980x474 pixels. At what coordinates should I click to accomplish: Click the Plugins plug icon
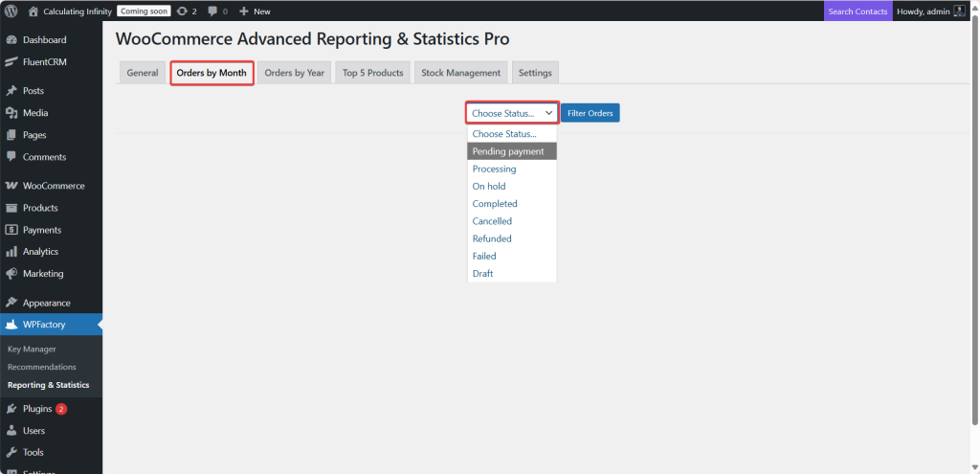11,409
